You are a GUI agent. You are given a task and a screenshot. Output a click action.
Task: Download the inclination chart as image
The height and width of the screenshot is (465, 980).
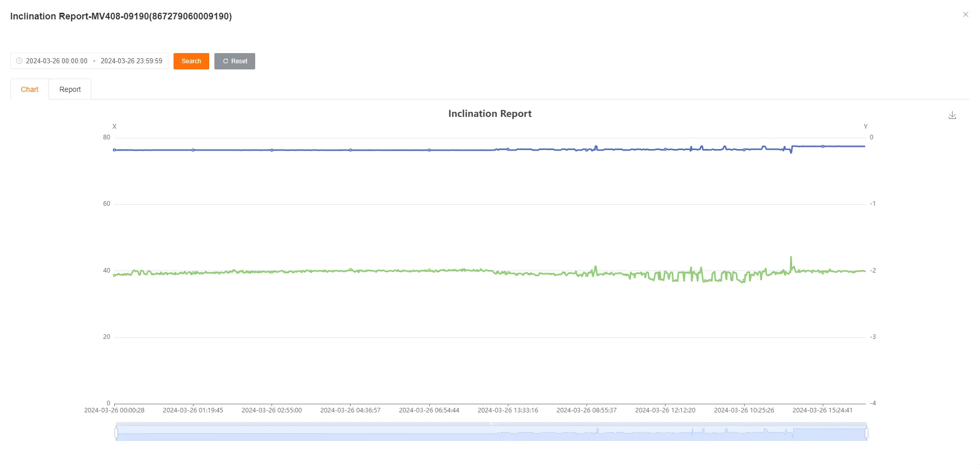(x=952, y=115)
